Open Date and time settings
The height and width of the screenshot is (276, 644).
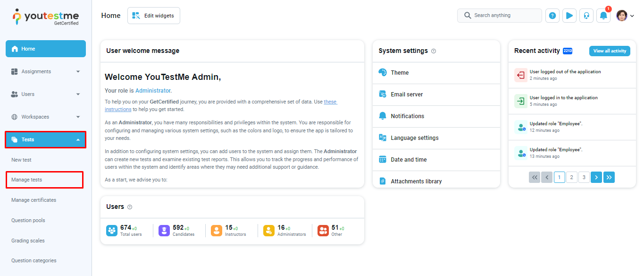point(436,160)
